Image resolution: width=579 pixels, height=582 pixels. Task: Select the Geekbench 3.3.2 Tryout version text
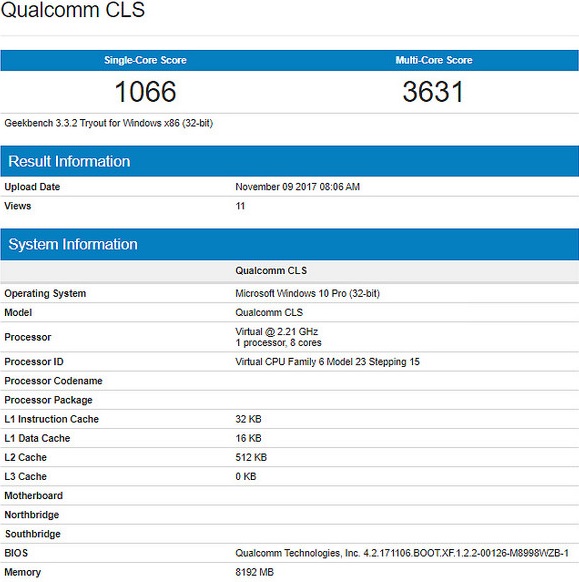109,123
